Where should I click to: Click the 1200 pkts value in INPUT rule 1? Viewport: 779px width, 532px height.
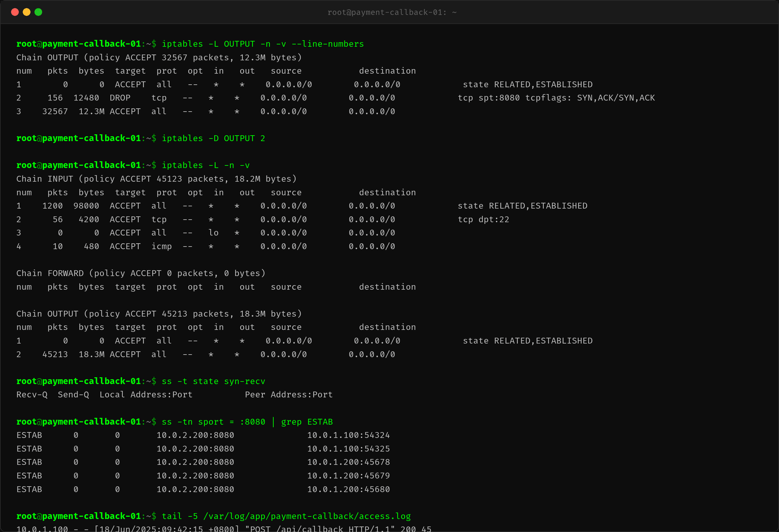(x=53, y=206)
